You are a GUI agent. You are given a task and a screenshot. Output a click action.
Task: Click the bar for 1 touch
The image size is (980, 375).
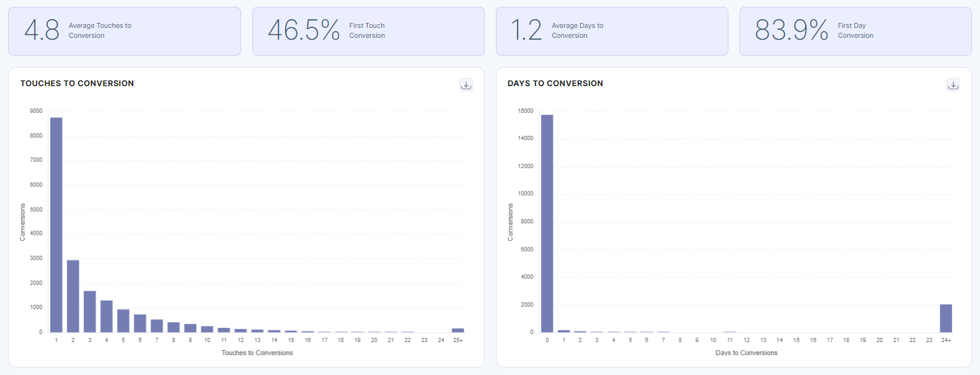click(56, 224)
